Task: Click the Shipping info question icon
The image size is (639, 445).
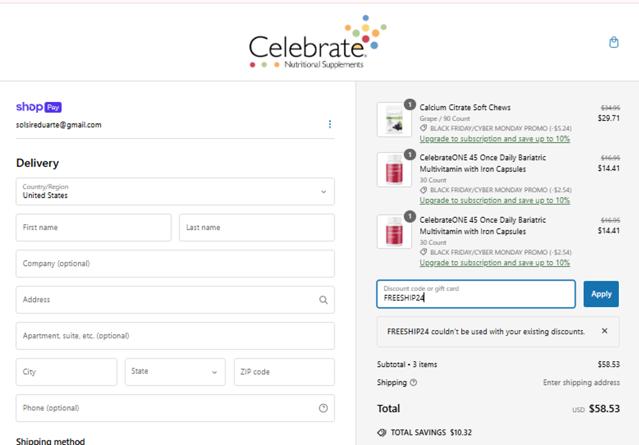Action: pos(413,383)
